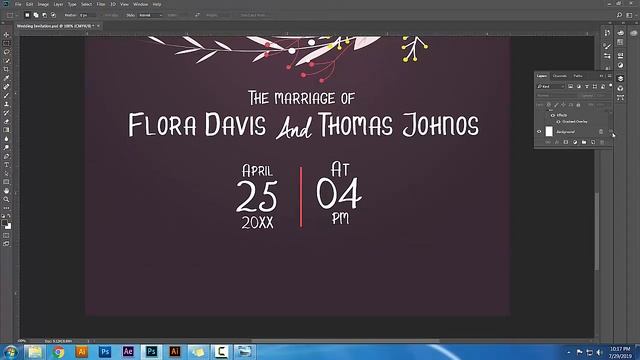Filter layers by shape layers

[595, 86]
